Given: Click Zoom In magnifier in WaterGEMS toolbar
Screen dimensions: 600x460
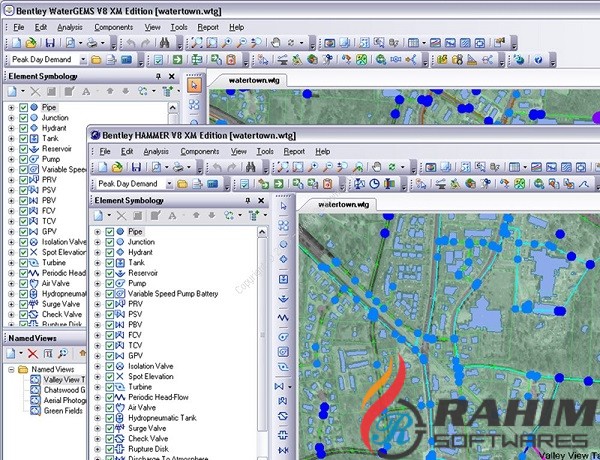Looking at the screenshot, I should [x=227, y=42].
